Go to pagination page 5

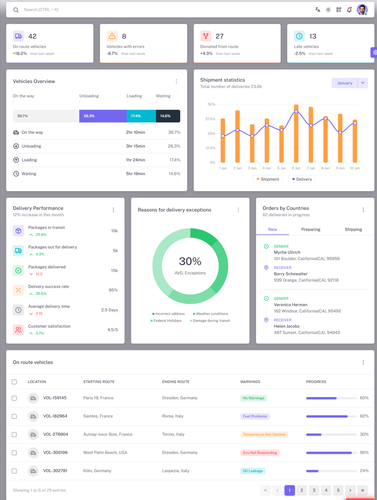click(338, 490)
